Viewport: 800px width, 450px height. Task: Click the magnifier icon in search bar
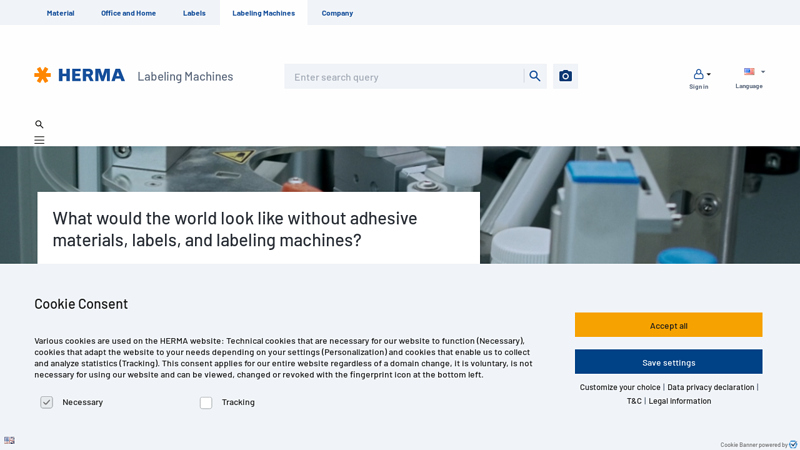point(535,76)
